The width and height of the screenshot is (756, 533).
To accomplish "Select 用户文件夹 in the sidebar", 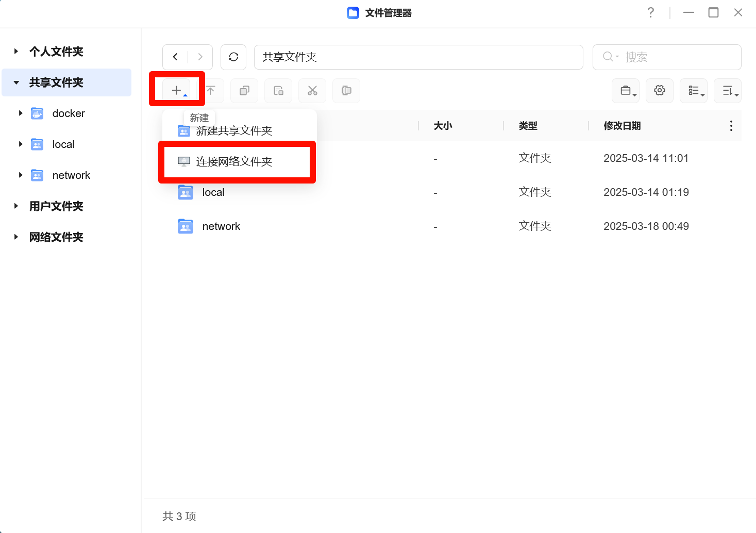I will point(56,206).
